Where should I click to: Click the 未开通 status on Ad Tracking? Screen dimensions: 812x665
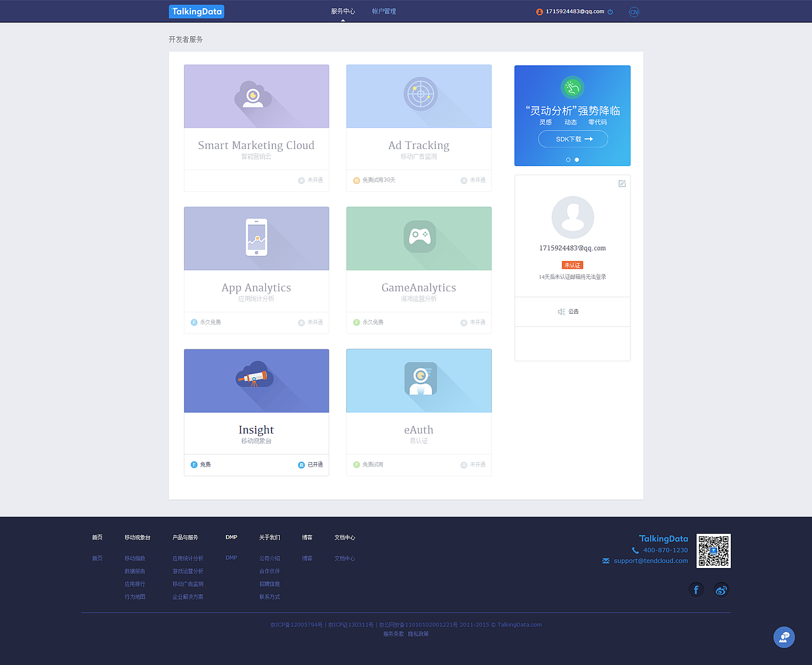coord(473,181)
